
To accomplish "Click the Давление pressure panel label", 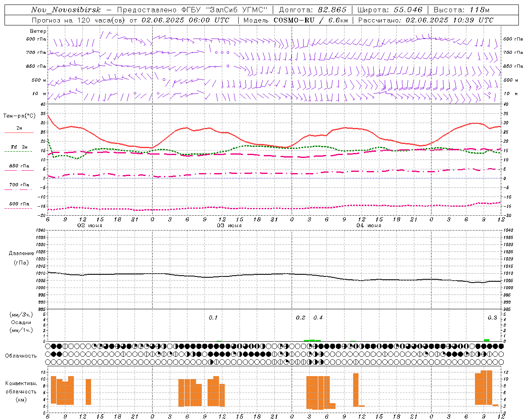I will tap(21, 253).
